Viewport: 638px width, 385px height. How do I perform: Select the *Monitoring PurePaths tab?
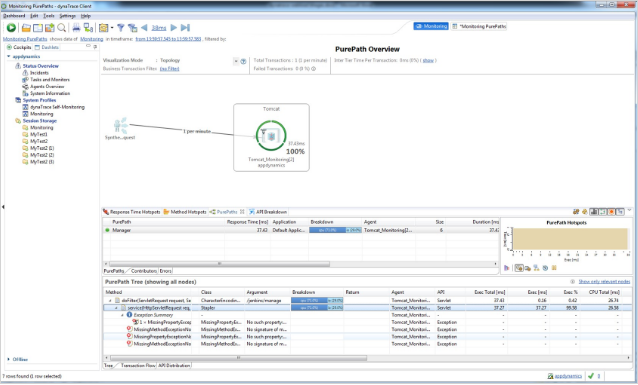pos(479,26)
